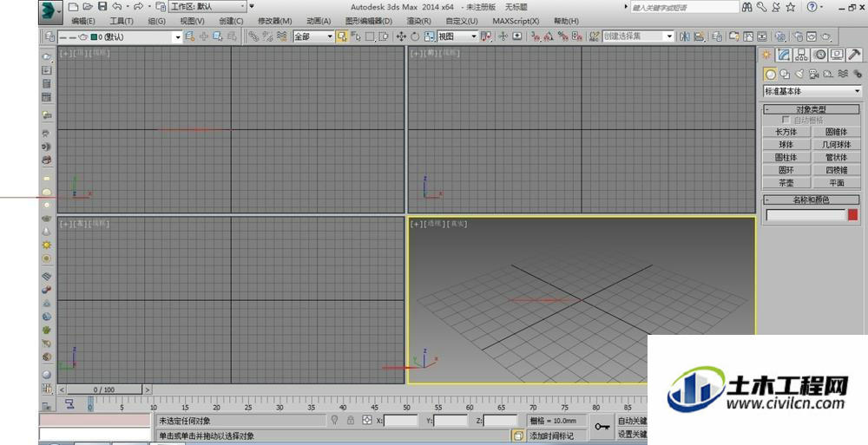The image size is (868, 445).
Task: Click the 平面 button
Action: pos(836,183)
